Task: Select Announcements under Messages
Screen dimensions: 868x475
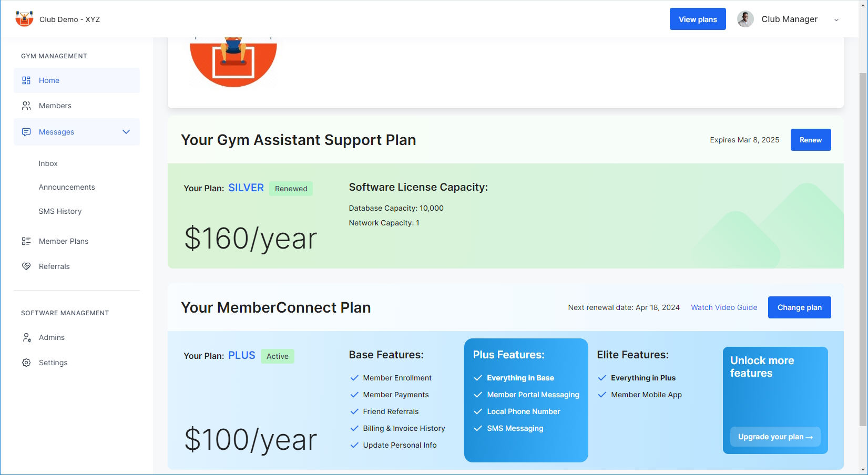Action: [x=67, y=187]
